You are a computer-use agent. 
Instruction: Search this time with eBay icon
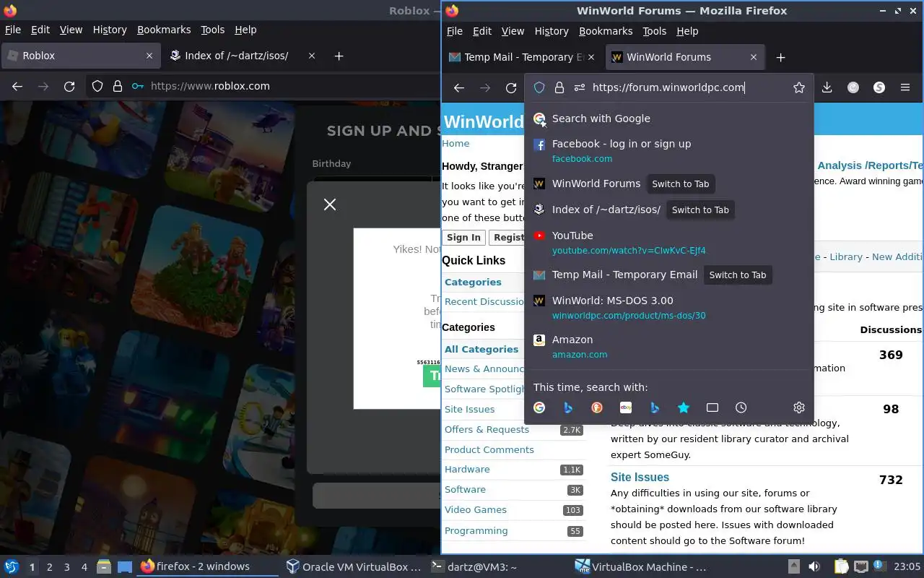click(x=626, y=407)
